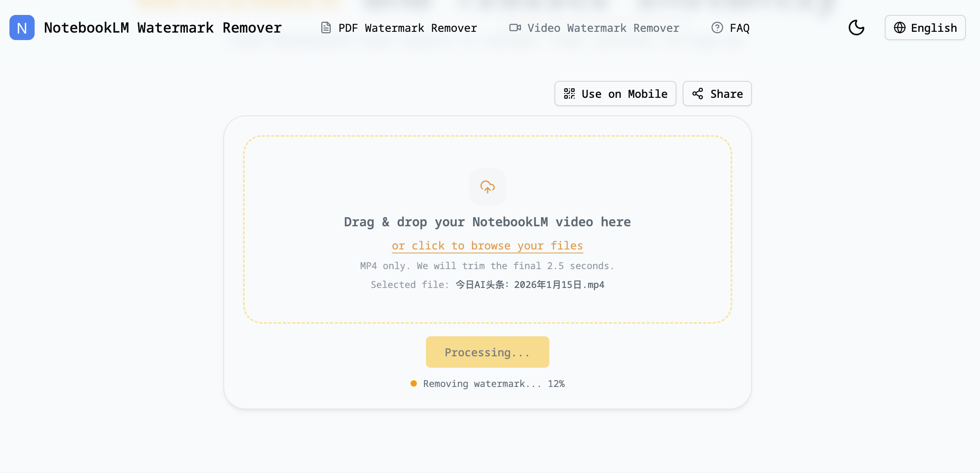Open the English language selector

click(x=925, y=27)
